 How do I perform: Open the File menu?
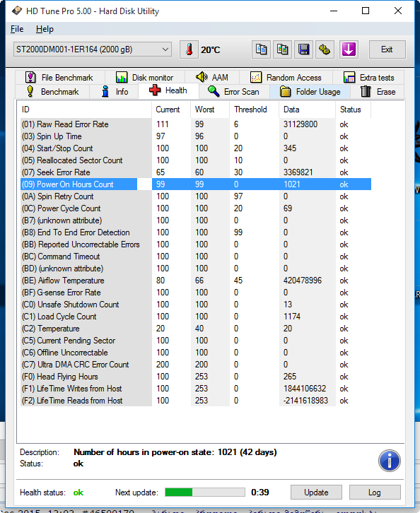(17, 29)
